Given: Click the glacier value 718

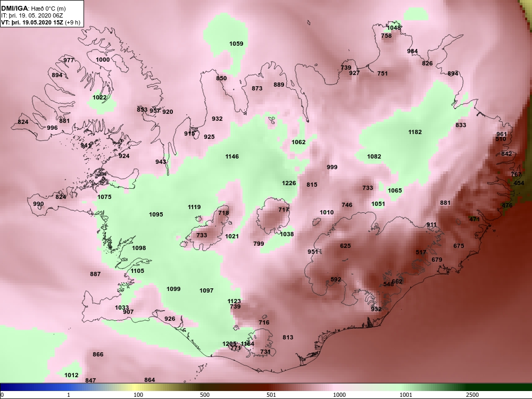Looking at the screenshot, I should pyautogui.click(x=223, y=213).
